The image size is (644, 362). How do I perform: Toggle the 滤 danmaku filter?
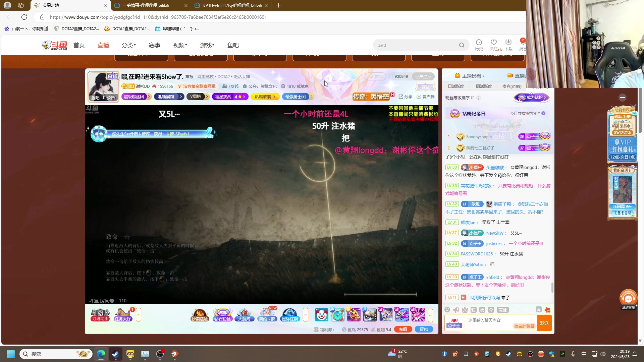click(x=539, y=310)
